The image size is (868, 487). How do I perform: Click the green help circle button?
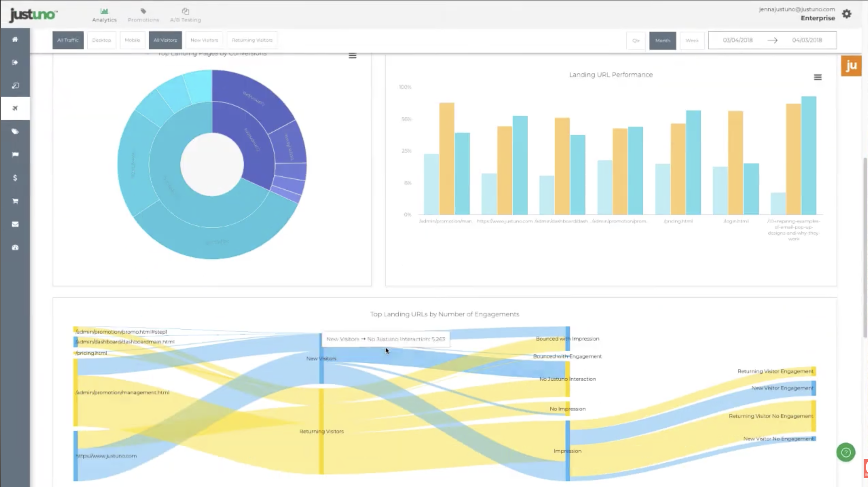click(x=846, y=452)
